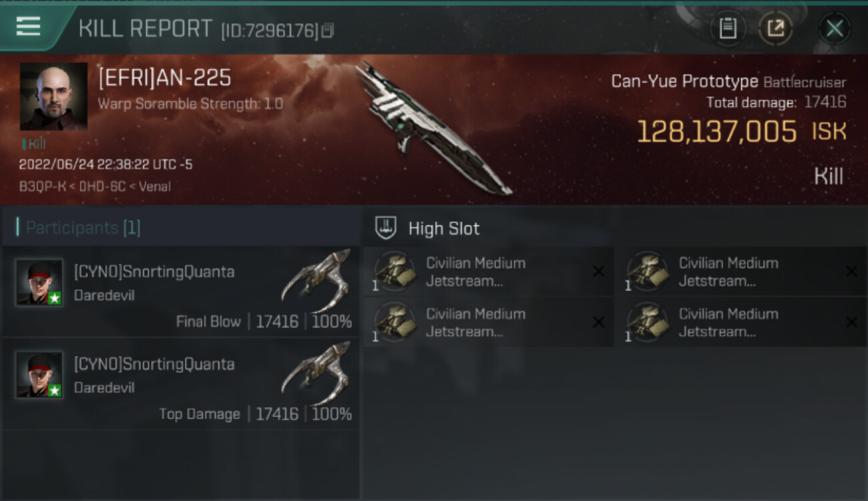Open Top Damage SnortingQuanta portrait
Image resolution: width=868 pixels, height=501 pixels.
pos(40,375)
